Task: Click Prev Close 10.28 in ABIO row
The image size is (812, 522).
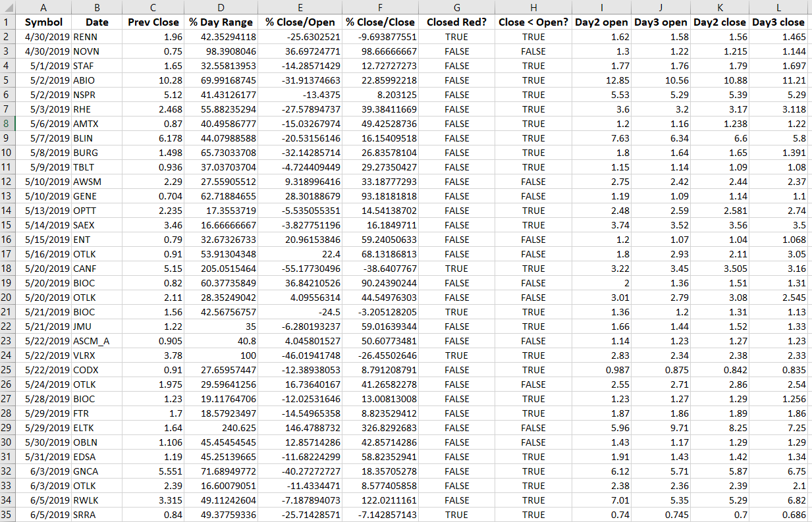Action: point(153,80)
